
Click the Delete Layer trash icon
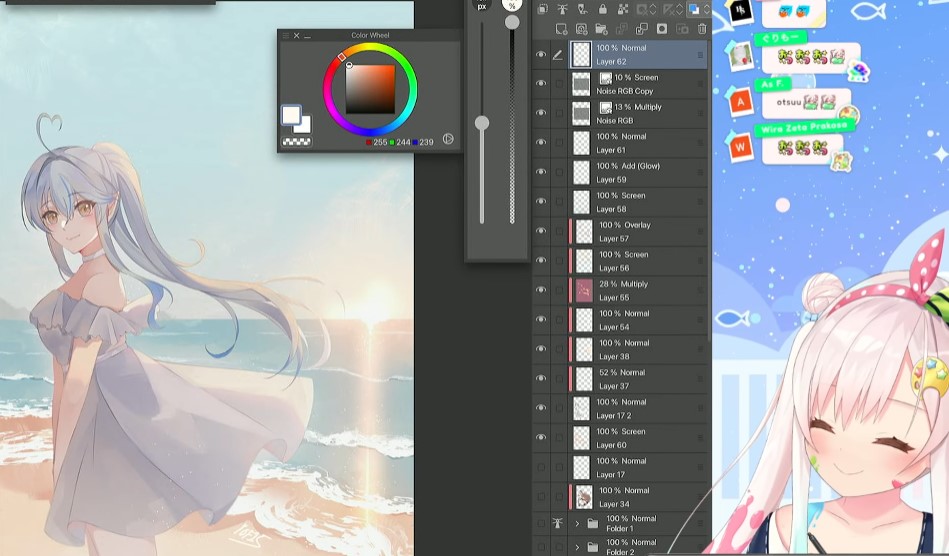702,29
